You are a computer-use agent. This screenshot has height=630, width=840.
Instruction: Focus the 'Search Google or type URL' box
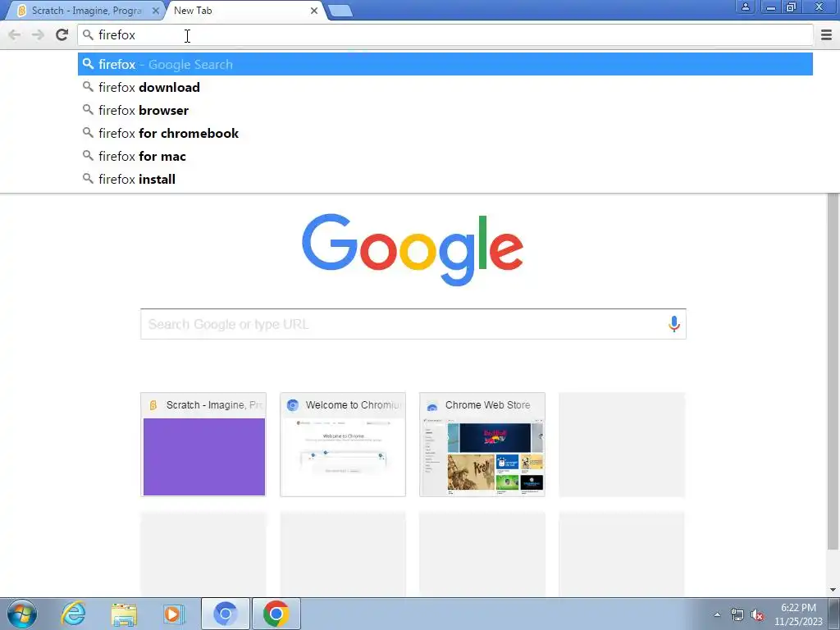[413, 324]
